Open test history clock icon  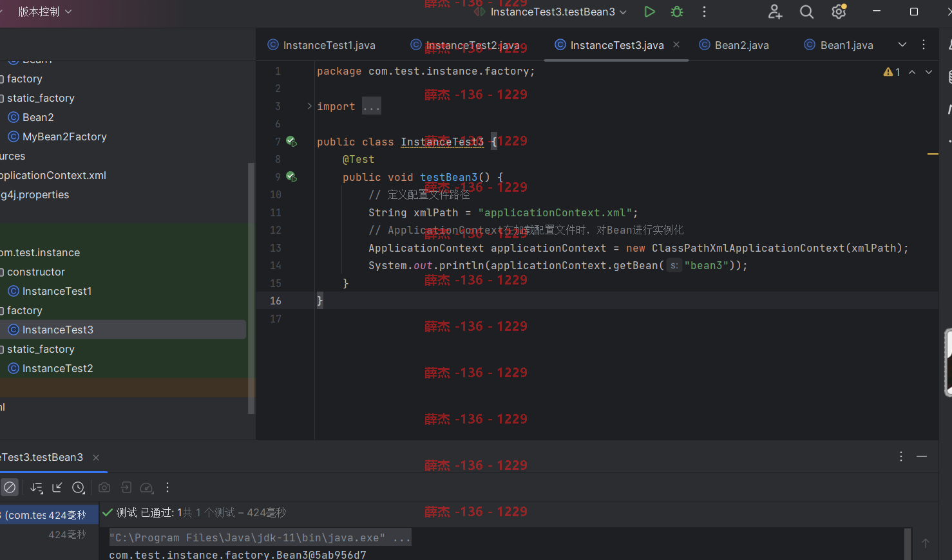[79, 487]
